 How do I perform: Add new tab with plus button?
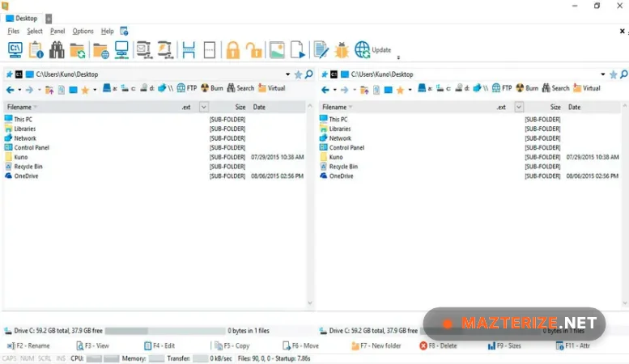(x=49, y=19)
